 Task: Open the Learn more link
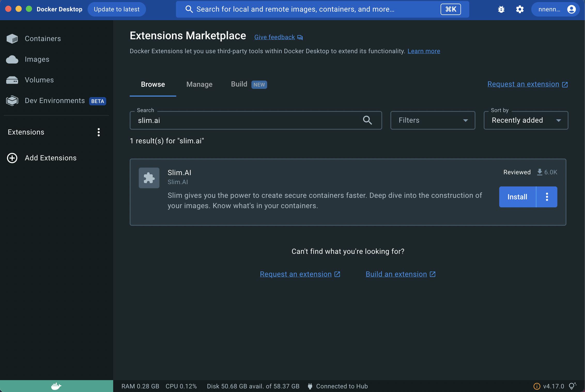pos(424,51)
